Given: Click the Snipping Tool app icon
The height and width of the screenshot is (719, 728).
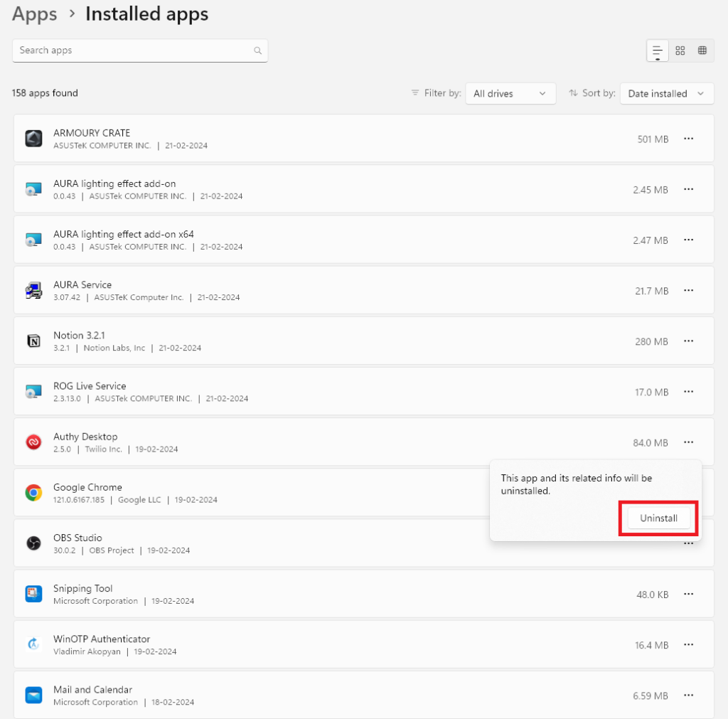Looking at the screenshot, I should point(33,594).
